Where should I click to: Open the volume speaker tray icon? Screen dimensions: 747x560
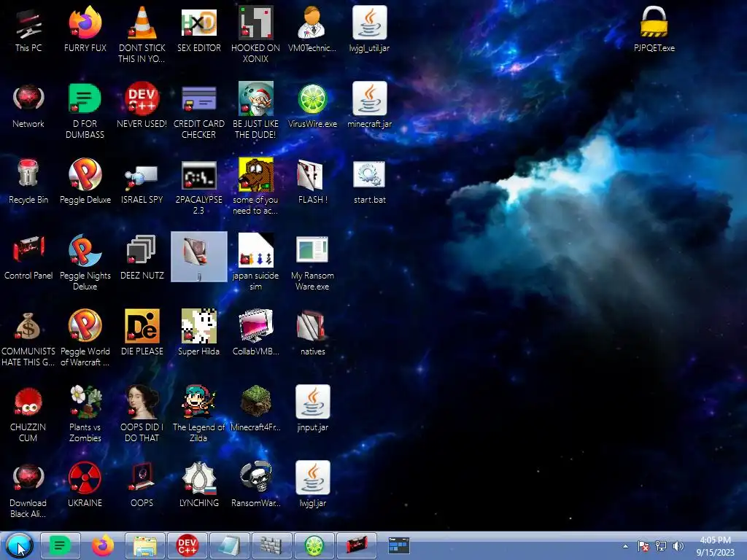pos(678,546)
